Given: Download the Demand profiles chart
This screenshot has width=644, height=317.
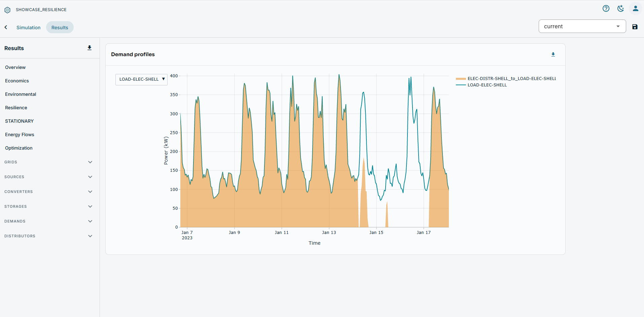Looking at the screenshot, I should click(x=553, y=54).
